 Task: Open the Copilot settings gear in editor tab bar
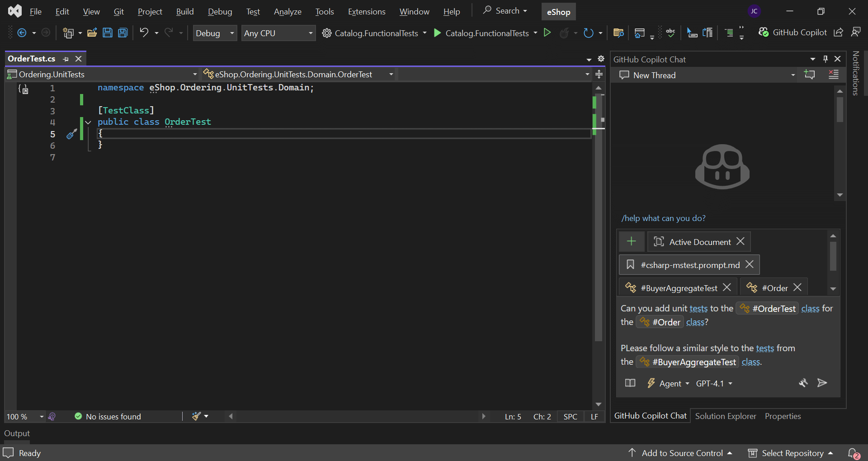click(601, 59)
